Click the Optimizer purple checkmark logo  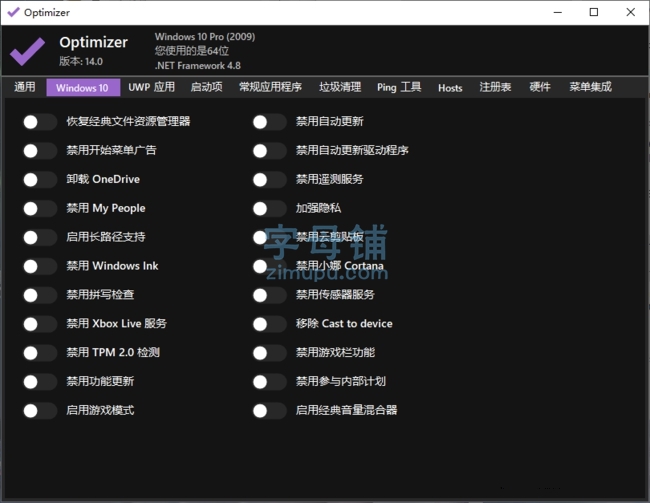[x=27, y=51]
